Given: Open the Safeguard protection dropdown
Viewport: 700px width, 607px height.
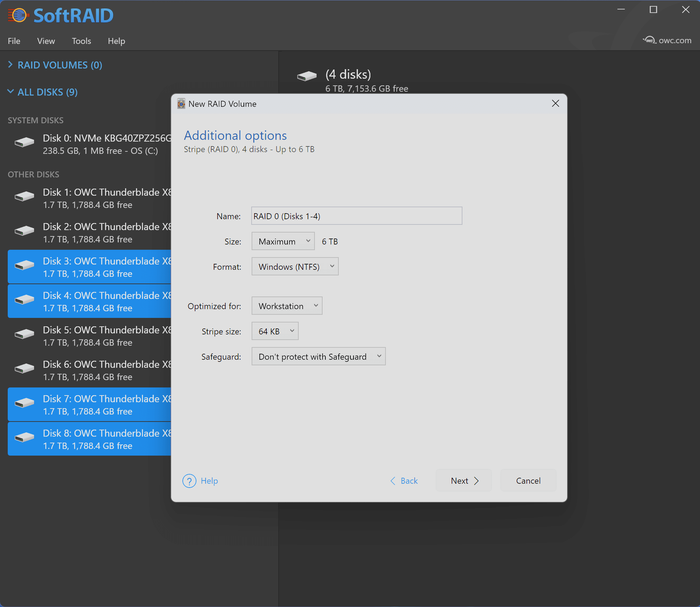Looking at the screenshot, I should coord(318,357).
